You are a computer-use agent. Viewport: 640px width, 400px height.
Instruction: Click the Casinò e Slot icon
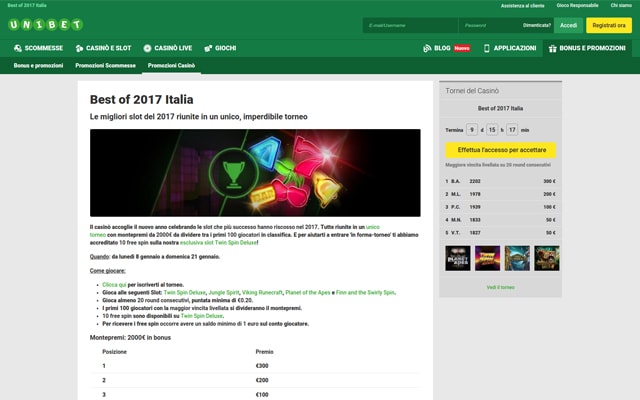point(79,48)
